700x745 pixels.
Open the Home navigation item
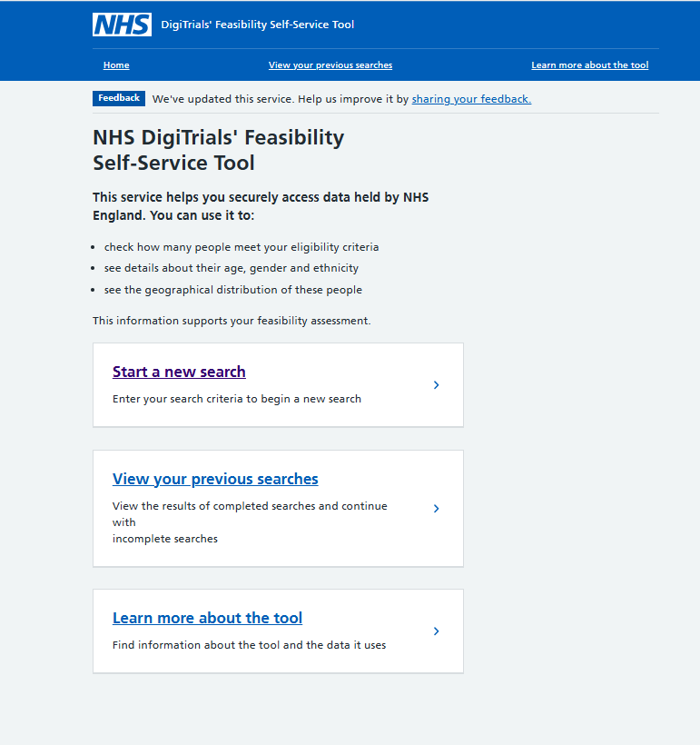click(x=116, y=65)
